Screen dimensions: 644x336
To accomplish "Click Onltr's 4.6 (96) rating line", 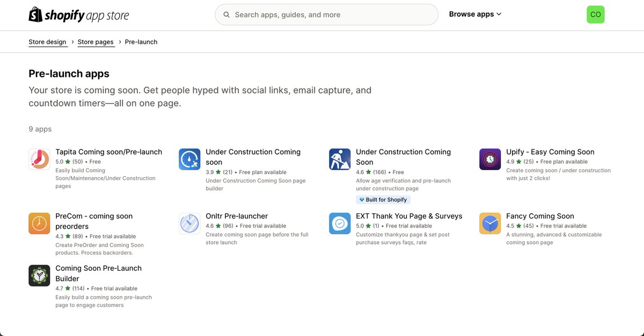I will pyautogui.click(x=246, y=226).
